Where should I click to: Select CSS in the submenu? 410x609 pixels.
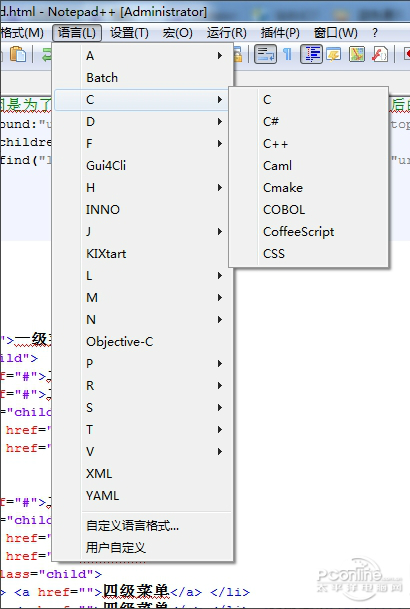309,254
